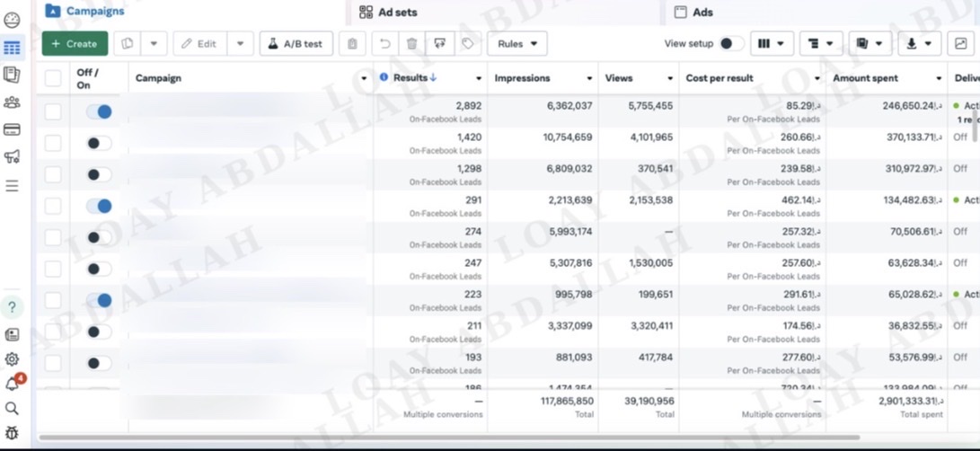980x451 pixels.
Task: Open the account overview gauge icon
Action: [12, 20]
